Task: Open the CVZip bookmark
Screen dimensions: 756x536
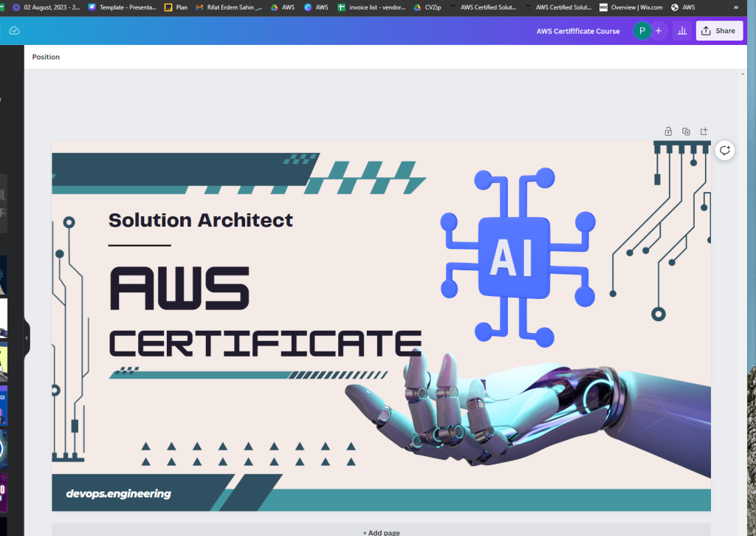Action: pyautogui.click(x=427, y=7)
